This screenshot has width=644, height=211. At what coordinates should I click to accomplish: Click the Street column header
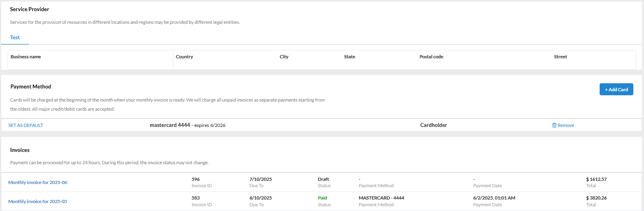click(560, 57)
